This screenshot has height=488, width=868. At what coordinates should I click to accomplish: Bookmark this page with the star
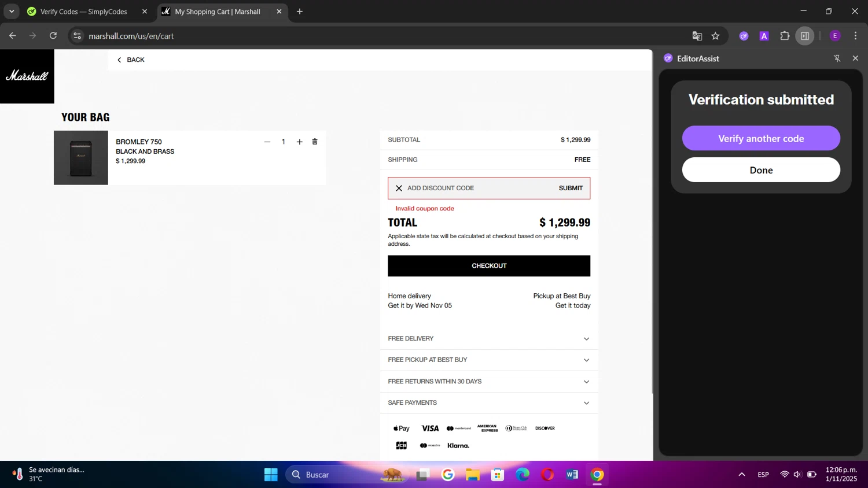[716, 36]
